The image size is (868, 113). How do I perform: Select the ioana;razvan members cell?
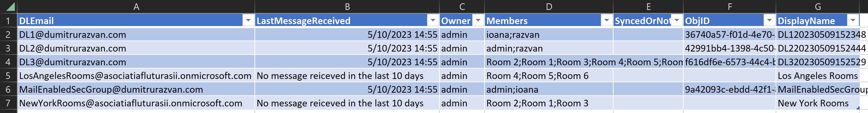click(549, 35)
